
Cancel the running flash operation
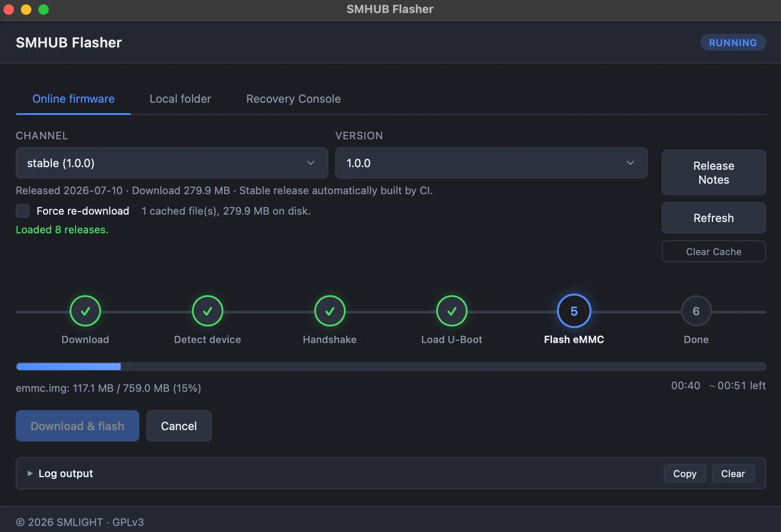(179, 426)
